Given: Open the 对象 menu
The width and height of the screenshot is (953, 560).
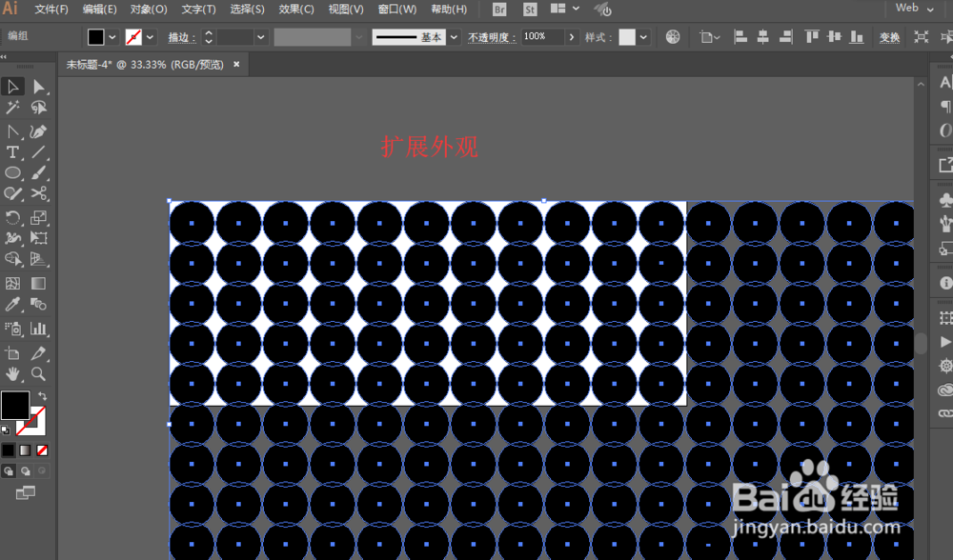Looking at the screenshot, I should coord(148,10).
